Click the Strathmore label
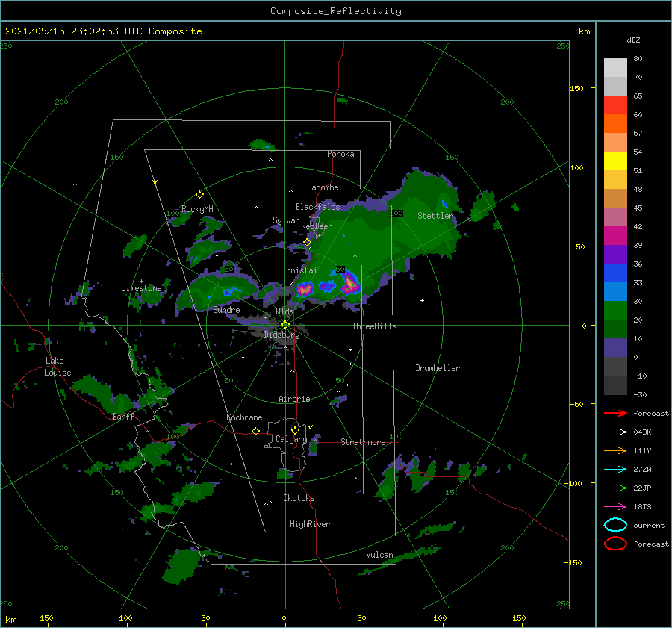 [x=363, y=442]
